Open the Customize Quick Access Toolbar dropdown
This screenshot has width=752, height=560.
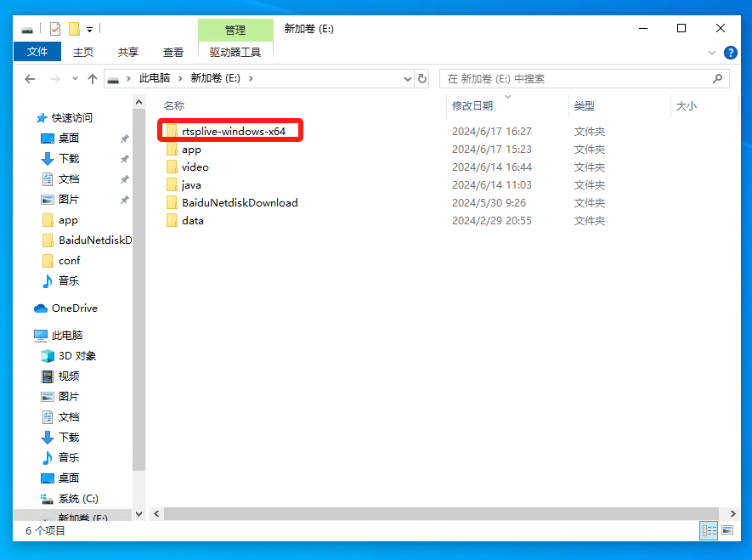(x=90, y=30)
